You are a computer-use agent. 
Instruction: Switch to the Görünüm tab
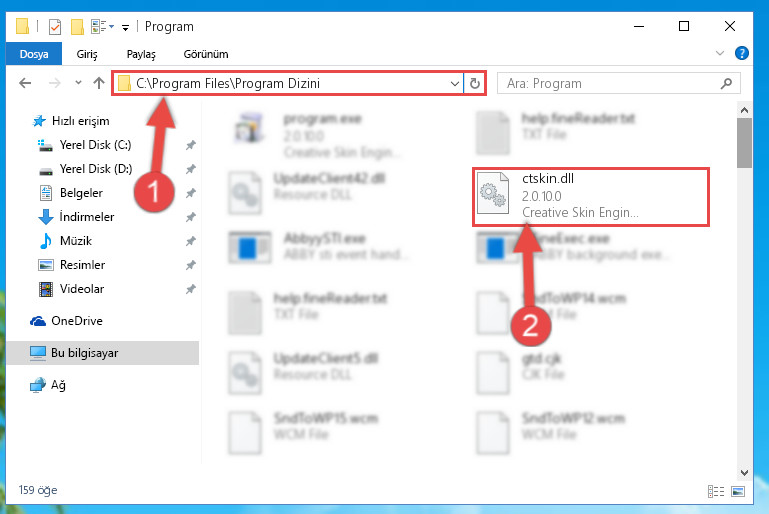coord(205,54)
